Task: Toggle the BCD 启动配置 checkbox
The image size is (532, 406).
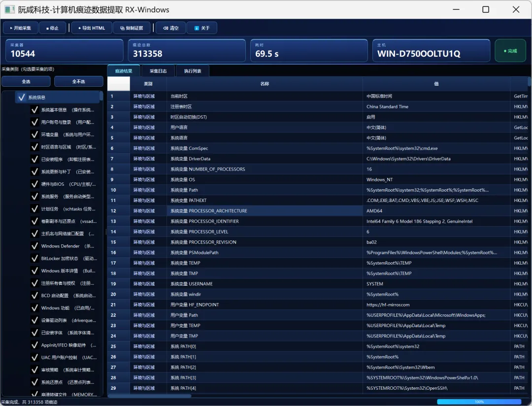Action: [34, 296]
